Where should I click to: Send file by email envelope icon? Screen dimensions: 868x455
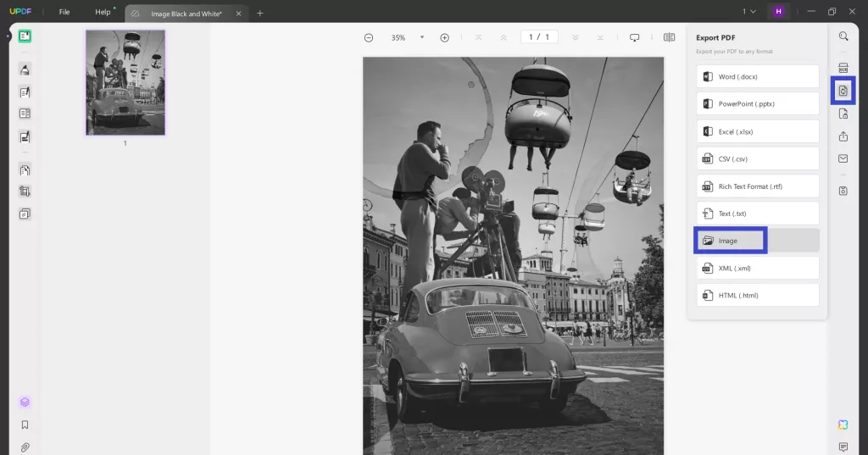click(843, 158)
